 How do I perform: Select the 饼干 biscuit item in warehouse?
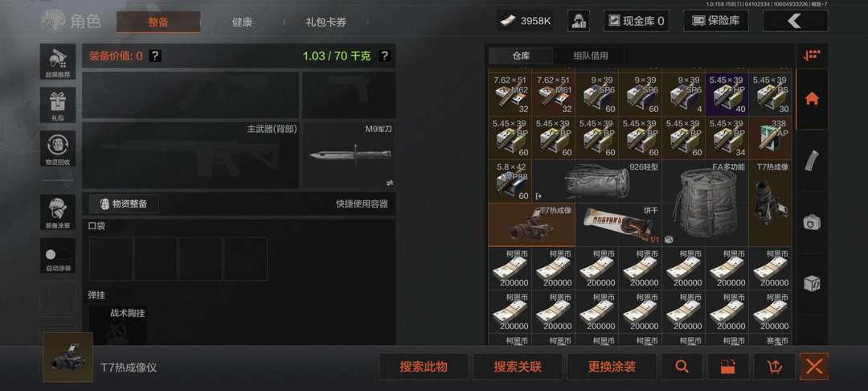pos(618,224)
